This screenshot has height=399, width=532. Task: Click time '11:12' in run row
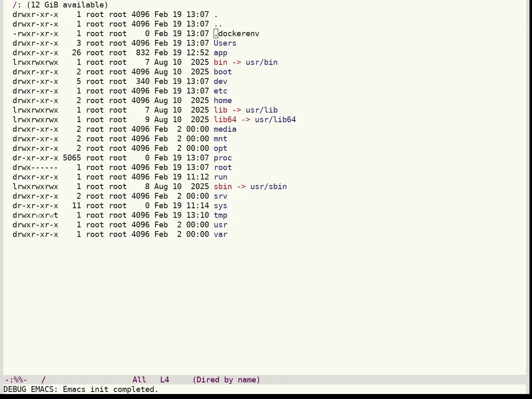point(197,177)
